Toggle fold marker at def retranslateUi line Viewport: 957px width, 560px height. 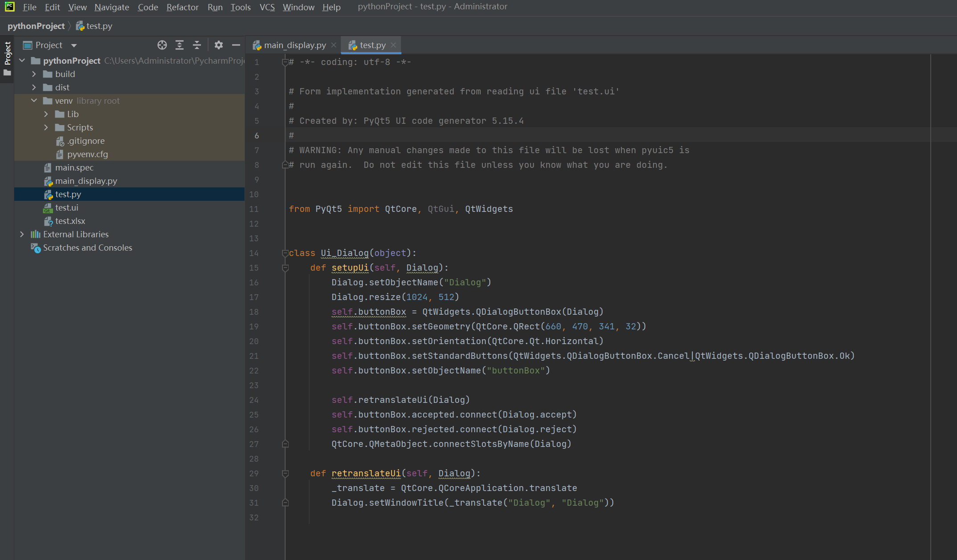click(285, 473)
